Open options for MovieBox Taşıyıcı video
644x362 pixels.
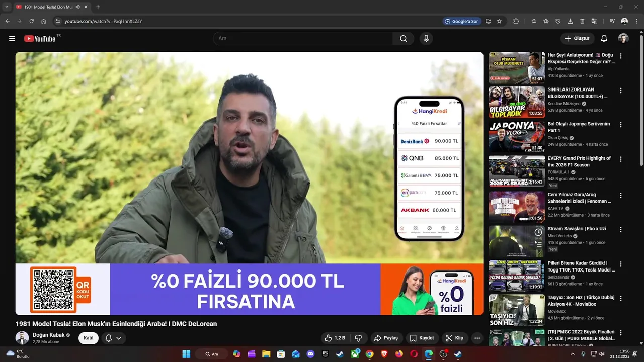(x=621, y=299)
